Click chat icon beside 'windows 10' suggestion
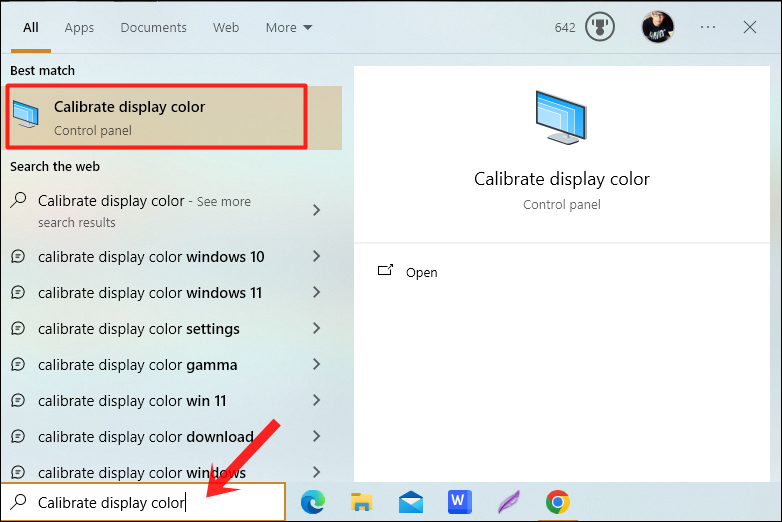Image resolution: width=782 pixels, height=522 pixels. 18,257
